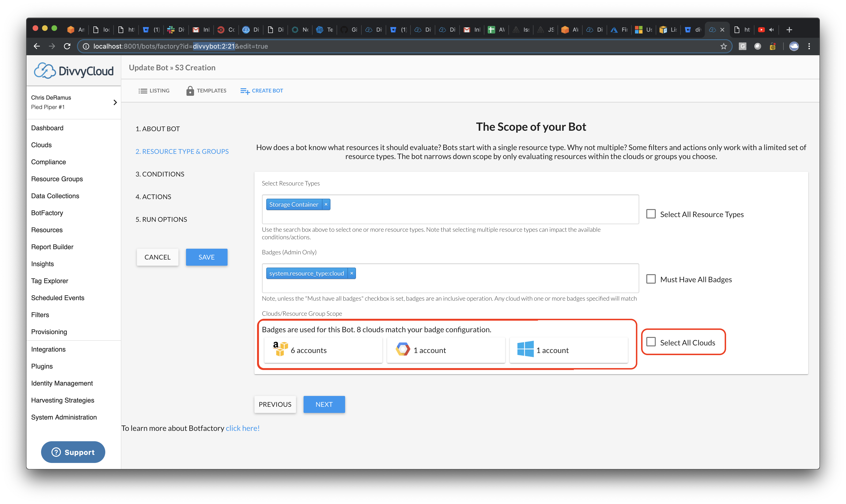
Task: Remove Storage Container tag with x
Action: pos(326,204)
